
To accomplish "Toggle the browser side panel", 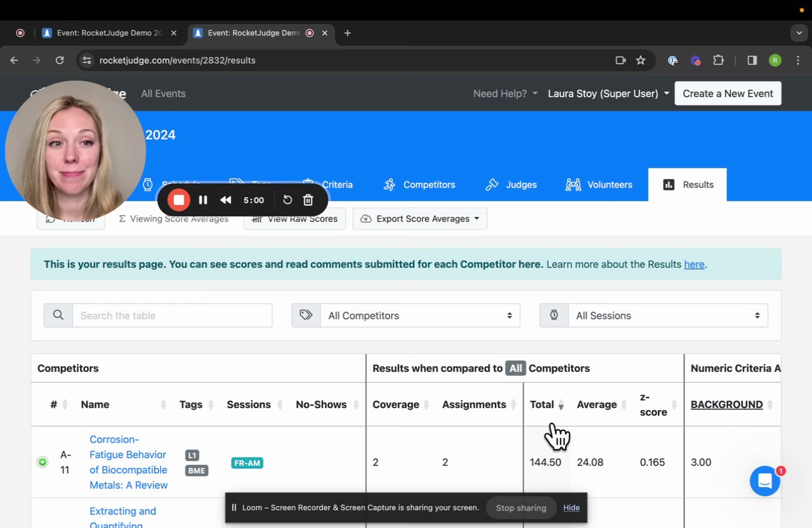I will tap(752, 60).
